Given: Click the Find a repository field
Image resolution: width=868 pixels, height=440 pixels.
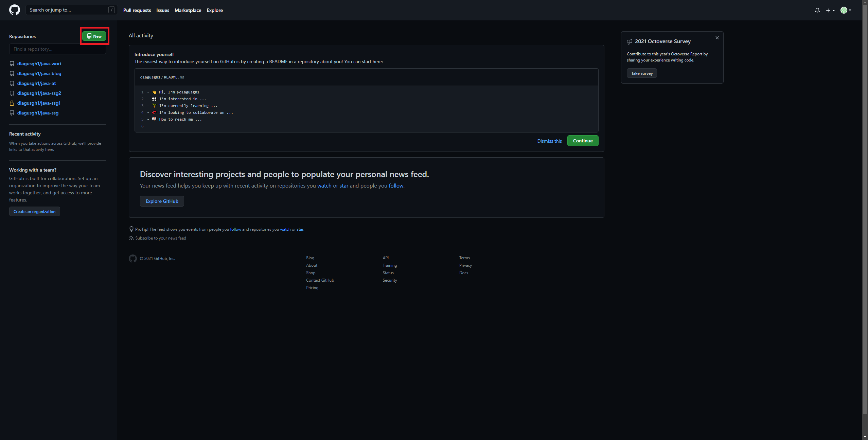Looking at the screenshot, I should tap(57, 49).
